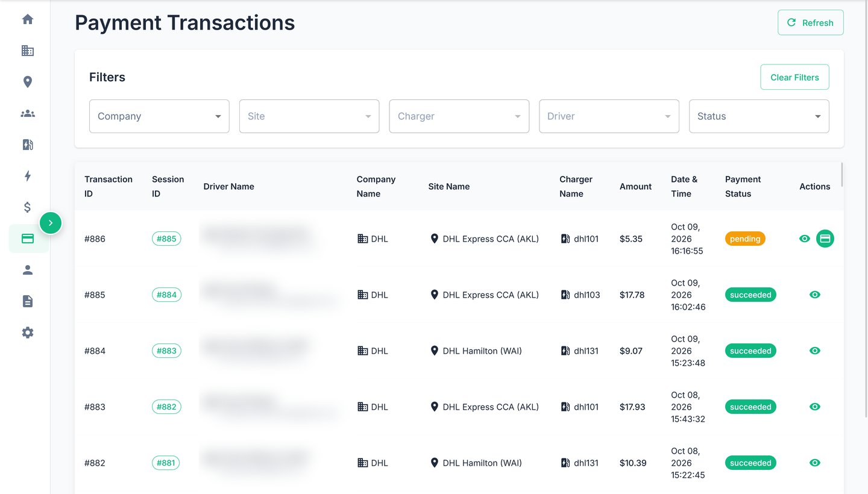Open the Company filter dropdown
868x494 pixels.
point(159,116)
